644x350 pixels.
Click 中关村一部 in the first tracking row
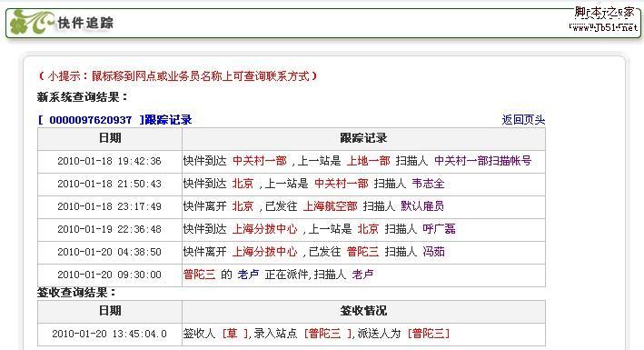(260, 161)
